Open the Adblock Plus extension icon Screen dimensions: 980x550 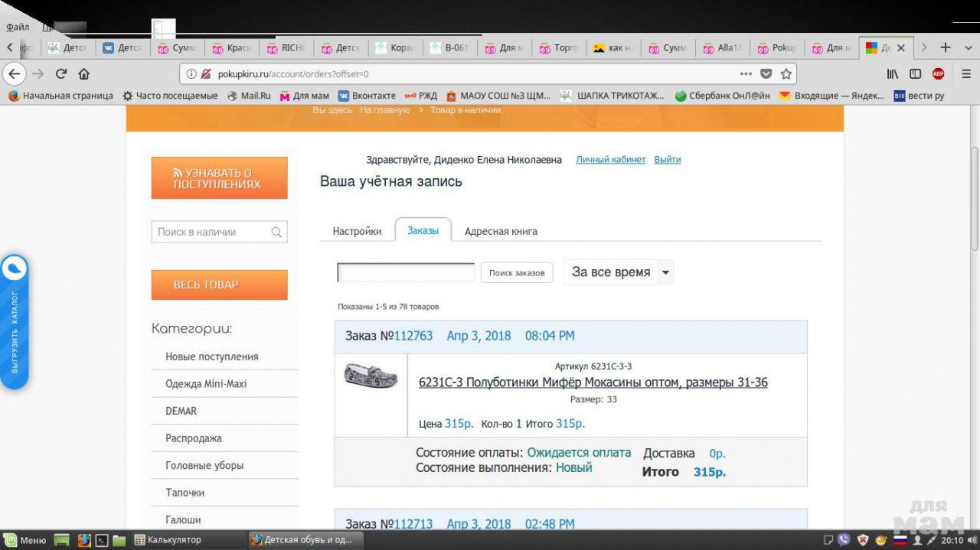[938, 74]
